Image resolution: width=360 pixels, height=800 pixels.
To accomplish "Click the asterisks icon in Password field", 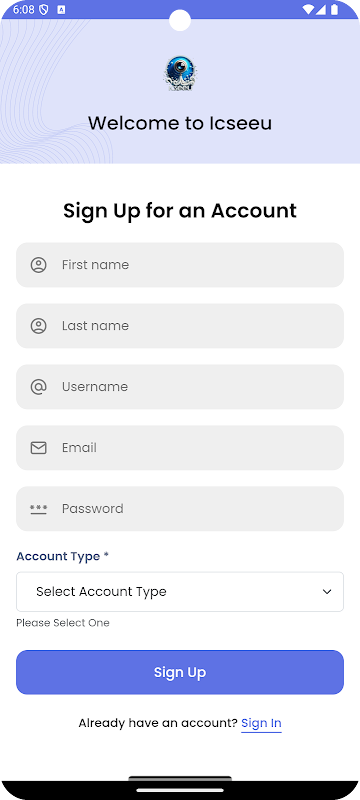I will point(38,509).
